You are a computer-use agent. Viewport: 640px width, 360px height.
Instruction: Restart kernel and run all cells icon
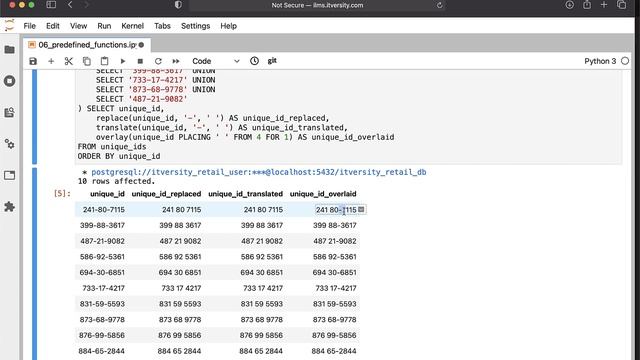[x=176, y=61]
